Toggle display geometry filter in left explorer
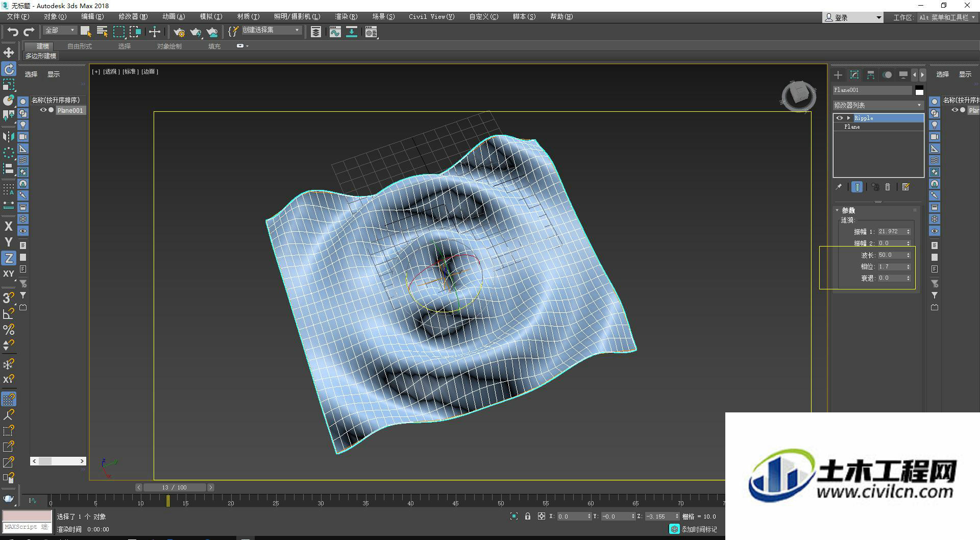The height and width of the screenshot is (540, 980). coord(23,102)
